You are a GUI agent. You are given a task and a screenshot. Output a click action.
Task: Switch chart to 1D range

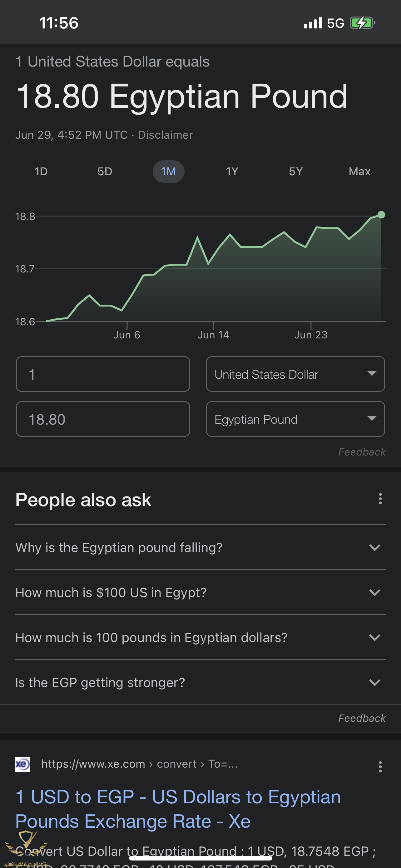click(x=41, y=172)
